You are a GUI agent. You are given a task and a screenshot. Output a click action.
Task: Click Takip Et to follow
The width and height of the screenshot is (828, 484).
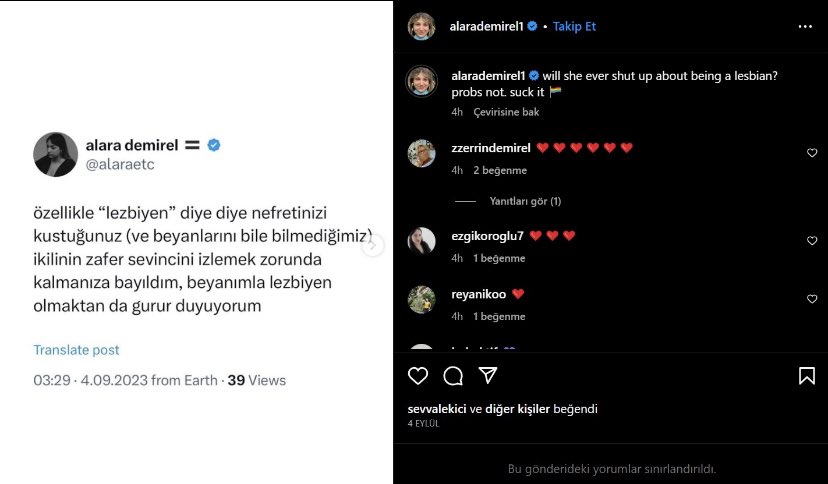(575, 27)
